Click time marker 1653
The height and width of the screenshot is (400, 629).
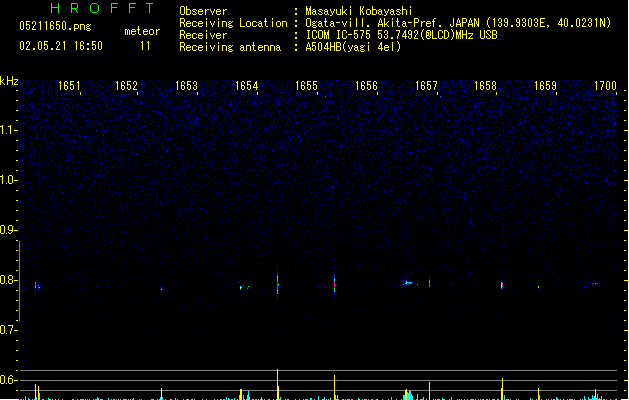(x=187, y=86)
